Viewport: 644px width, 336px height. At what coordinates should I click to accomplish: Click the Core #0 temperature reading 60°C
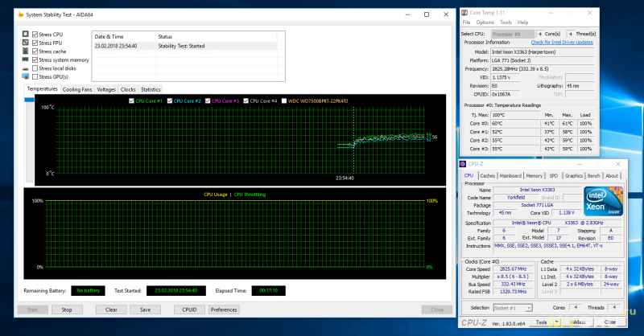tap(515, 124)
